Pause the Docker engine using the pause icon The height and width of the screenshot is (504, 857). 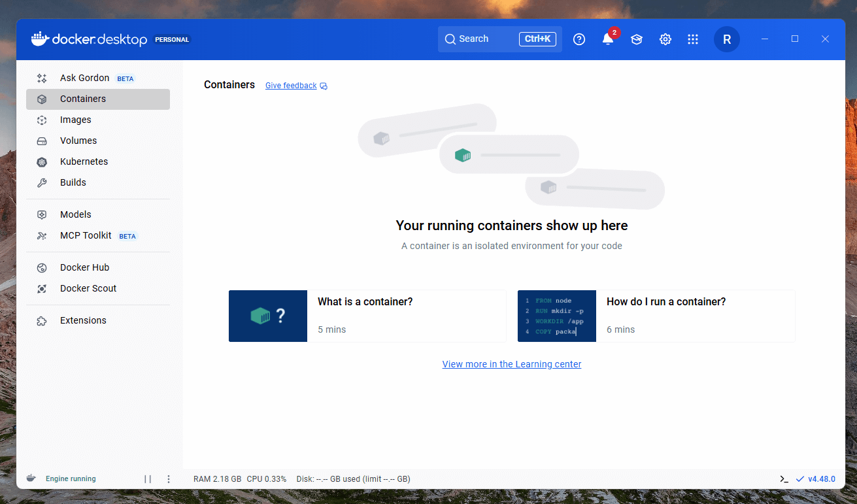(148, 479)
